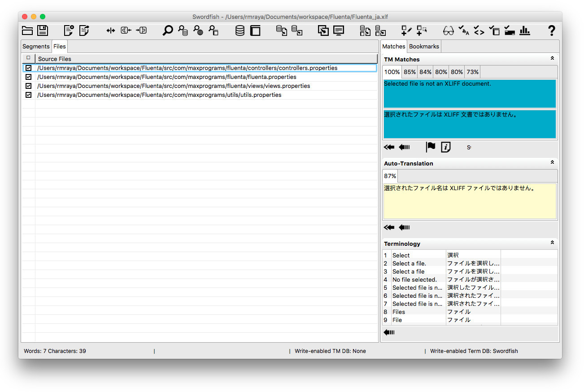Click the double left arrow under TM Matches

[x=389, y=147]
